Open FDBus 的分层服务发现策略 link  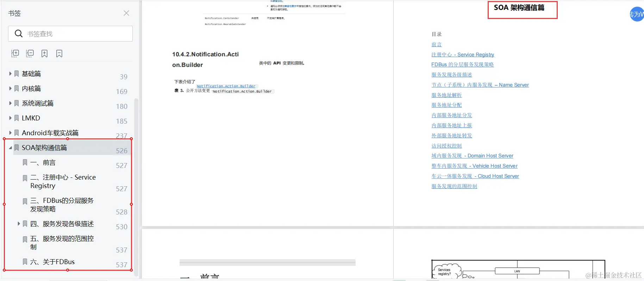click(x=462, y=64)
